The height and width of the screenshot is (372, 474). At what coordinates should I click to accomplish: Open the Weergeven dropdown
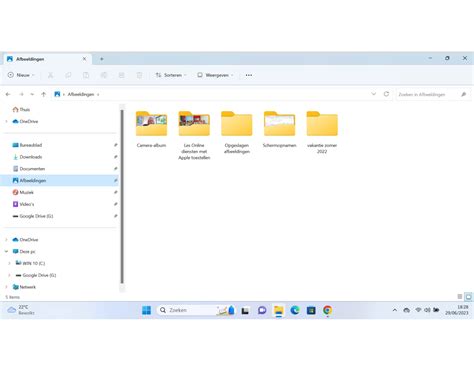(x=215, y=75)
